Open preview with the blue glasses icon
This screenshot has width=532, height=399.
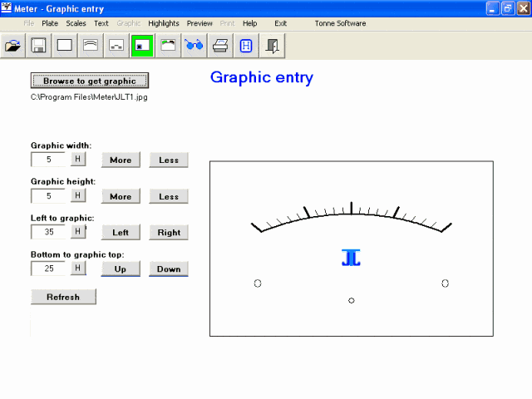(194, 46)
